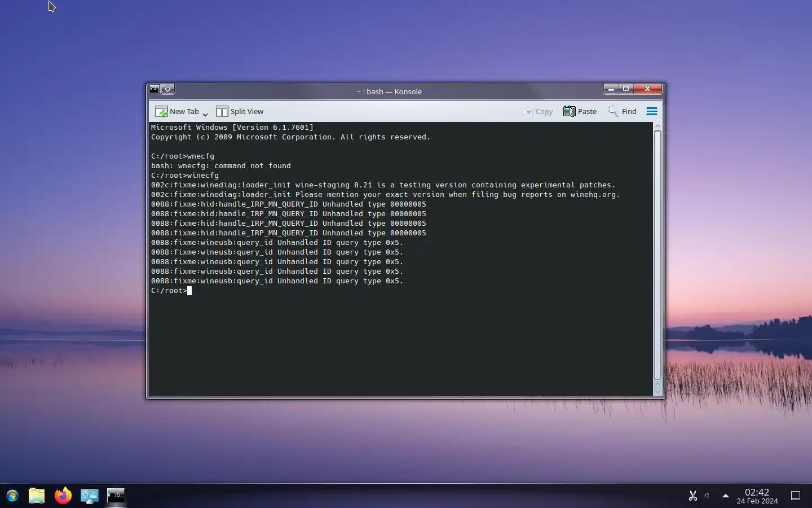Click the Konsole window menu icon in title bar
The image size is (812, 508).
point(155,89)
